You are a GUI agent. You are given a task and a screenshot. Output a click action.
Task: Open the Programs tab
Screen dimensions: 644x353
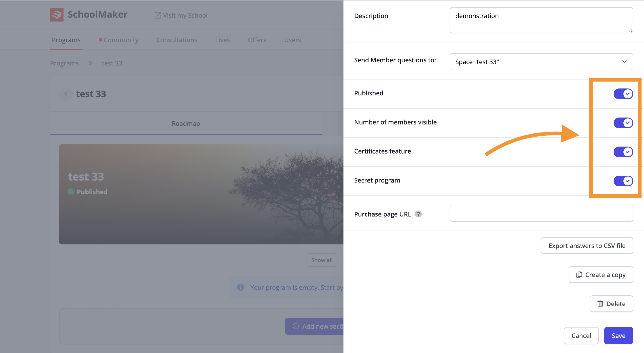click(66, 40)
